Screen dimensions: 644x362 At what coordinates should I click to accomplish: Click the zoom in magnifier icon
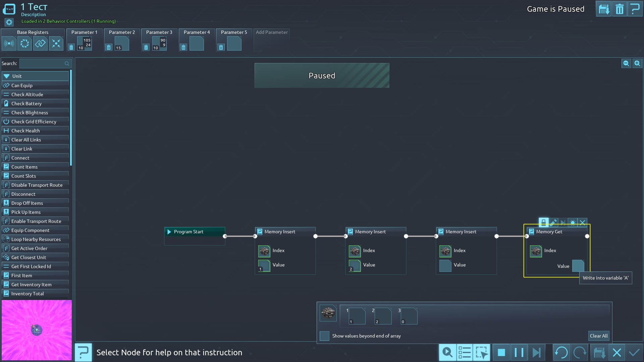(637, 63)
